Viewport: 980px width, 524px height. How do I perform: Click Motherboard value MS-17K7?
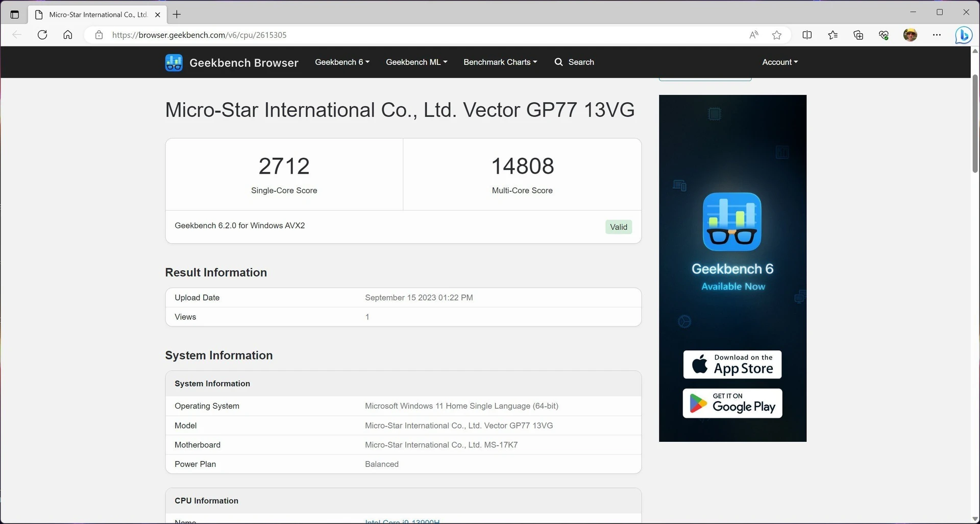441,445
